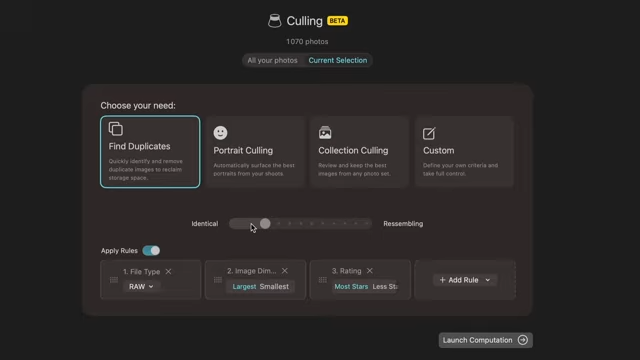Screen dimensions: 640x360
Task: Click the Custom pencil edit icon
Action: pos(429,133)
